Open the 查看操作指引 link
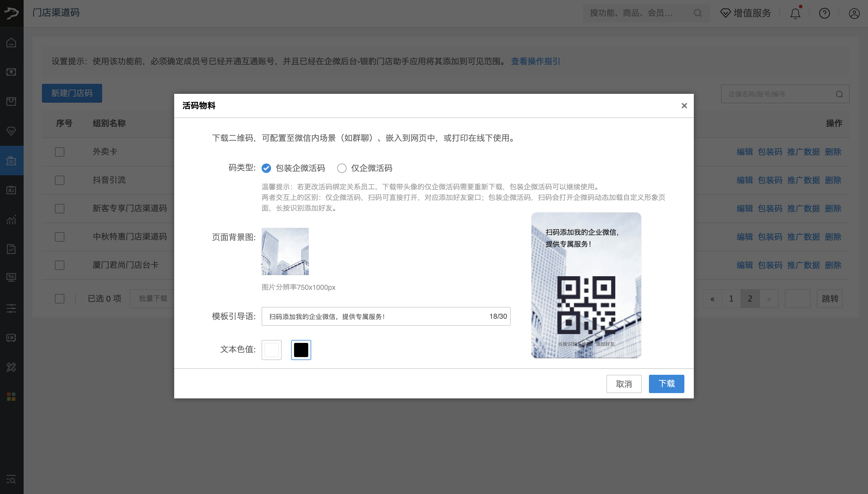 pyautogui.click(x=536, y=61)
